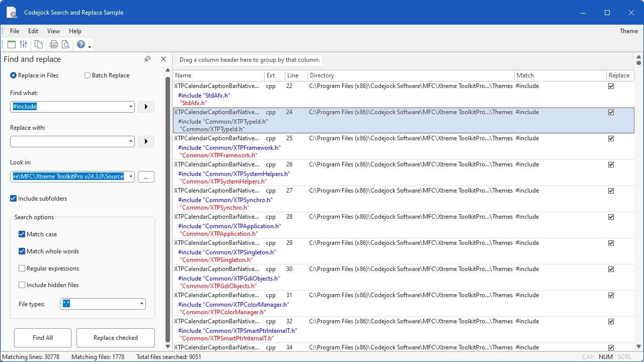Expand the Look in path dropdown
The width and height of the screenshot is (644, 362).
131,176
